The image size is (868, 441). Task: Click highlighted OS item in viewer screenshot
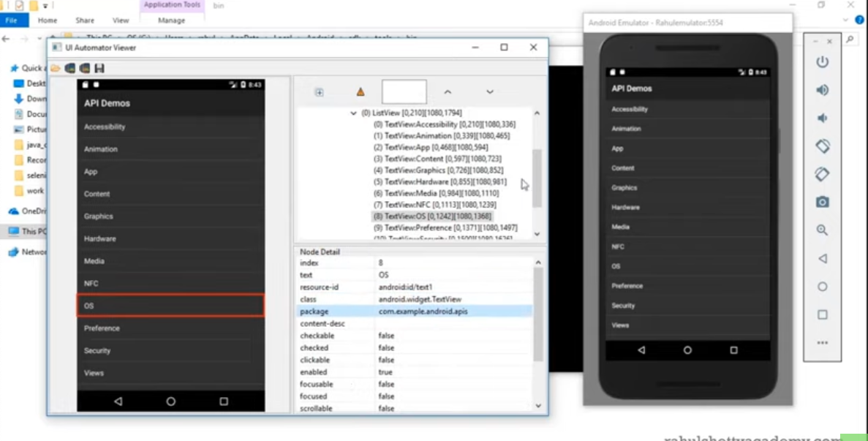pyautogui.click(x=170, y=306)
